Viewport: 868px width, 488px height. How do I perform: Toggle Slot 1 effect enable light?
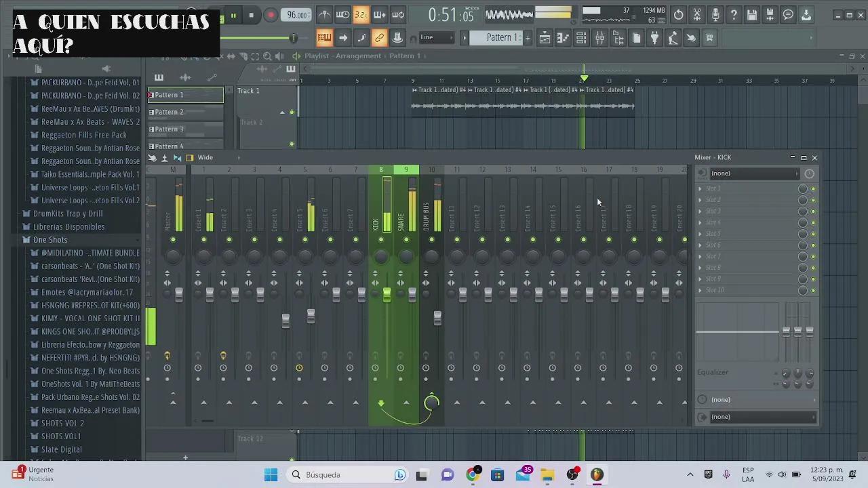point(813,189)
